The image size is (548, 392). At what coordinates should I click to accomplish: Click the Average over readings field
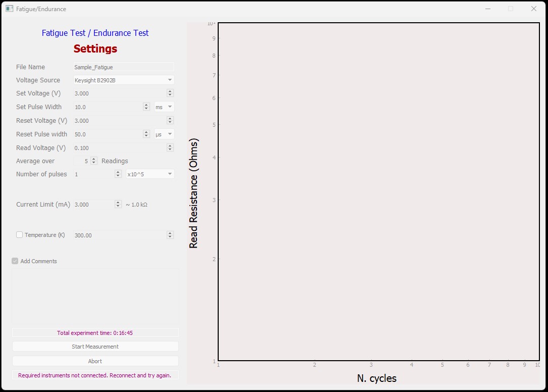[82, 161]
